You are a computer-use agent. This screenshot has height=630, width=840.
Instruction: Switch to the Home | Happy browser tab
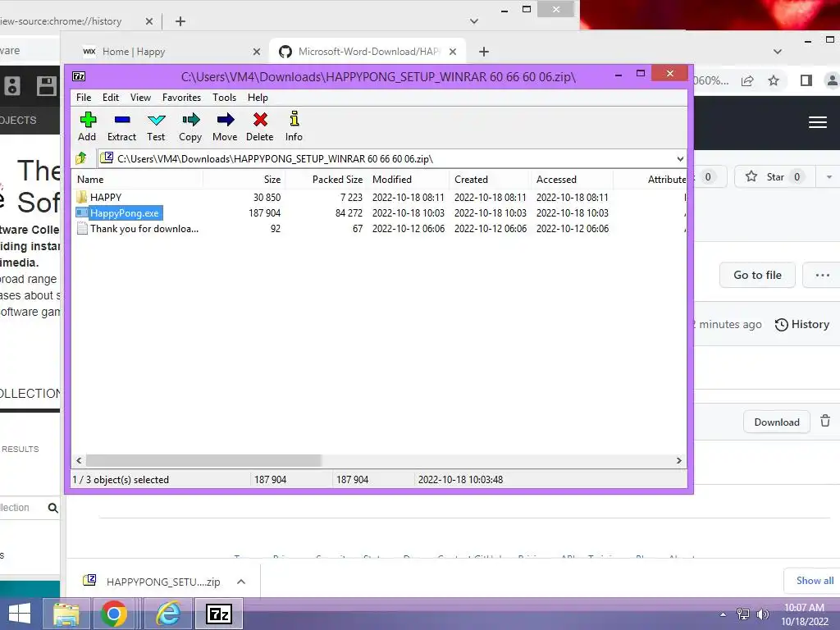(167, 52)
